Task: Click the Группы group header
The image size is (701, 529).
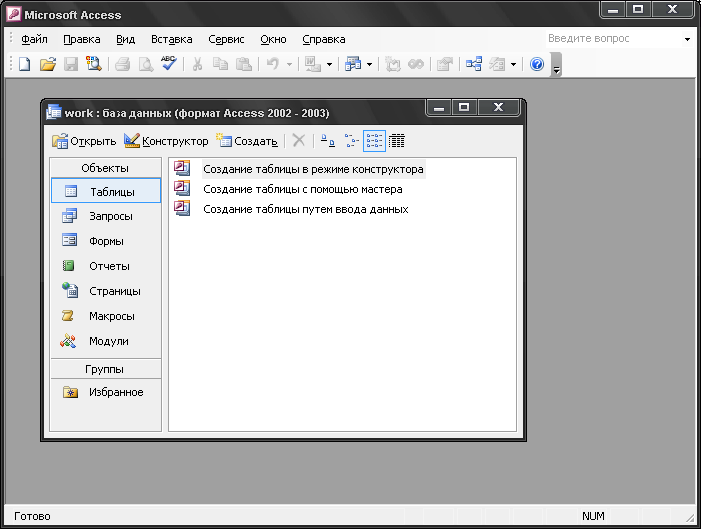Action: pyautogui.click(x=106, y=369)
